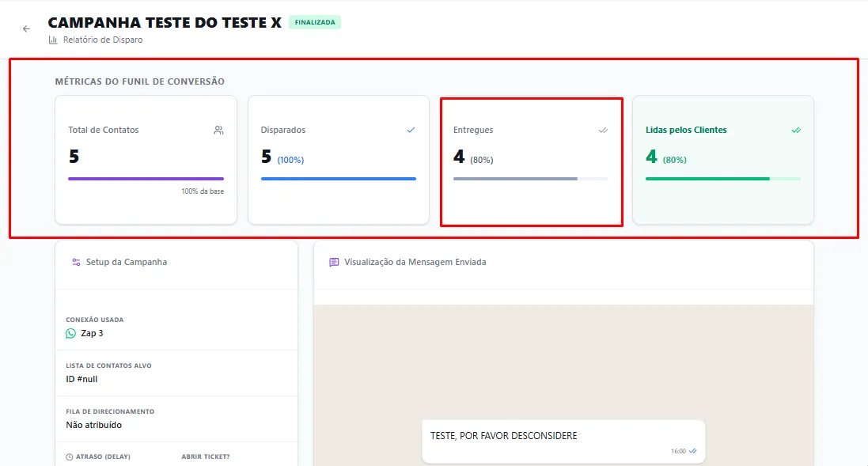This screenshot has height=466, width=868.
Task: Click the number 5 in Disparados card
Action: 267,157
